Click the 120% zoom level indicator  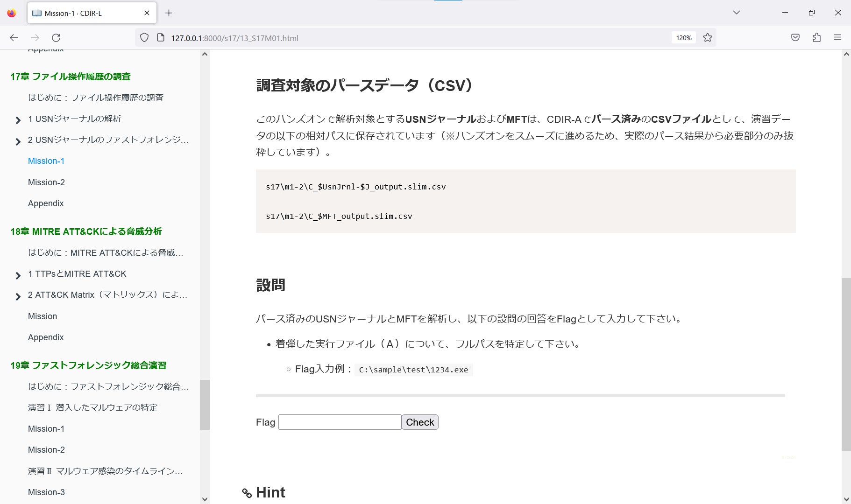[684, 38]
